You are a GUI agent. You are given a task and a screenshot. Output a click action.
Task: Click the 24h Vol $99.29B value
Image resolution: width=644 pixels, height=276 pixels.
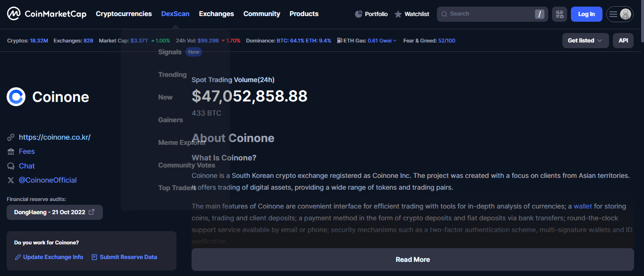click(x=208, y=41)
